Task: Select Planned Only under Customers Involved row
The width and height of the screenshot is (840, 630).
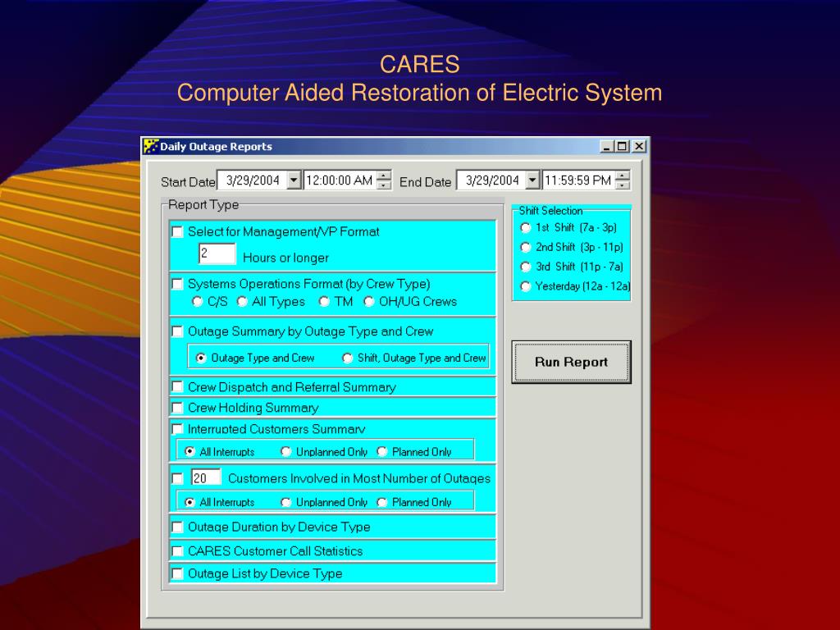Action: tap(382, 502)
